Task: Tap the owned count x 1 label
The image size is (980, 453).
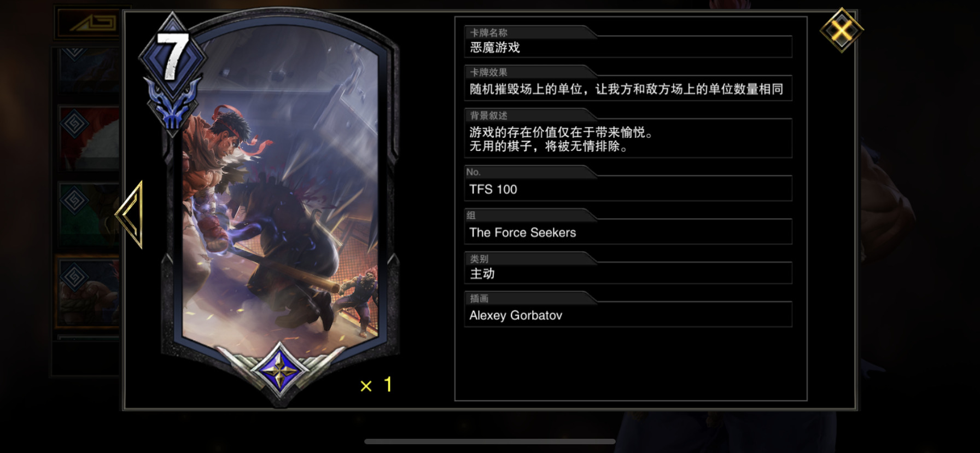Action: [377, 385]
